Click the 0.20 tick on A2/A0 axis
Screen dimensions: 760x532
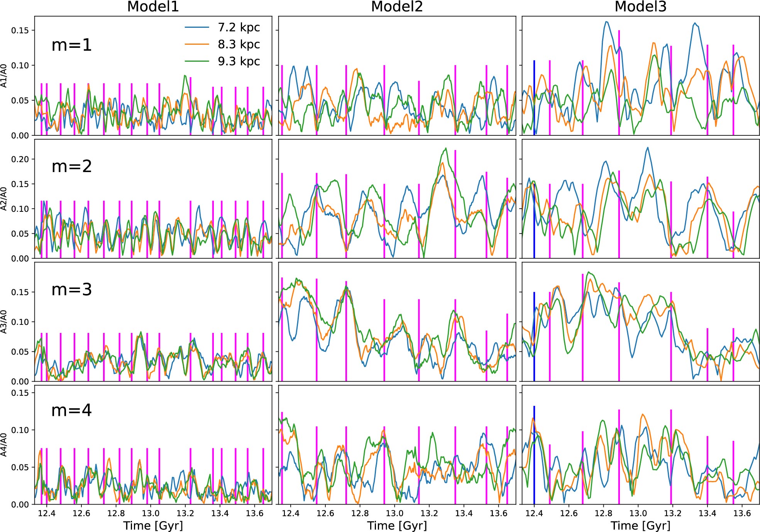coord(20,159)
